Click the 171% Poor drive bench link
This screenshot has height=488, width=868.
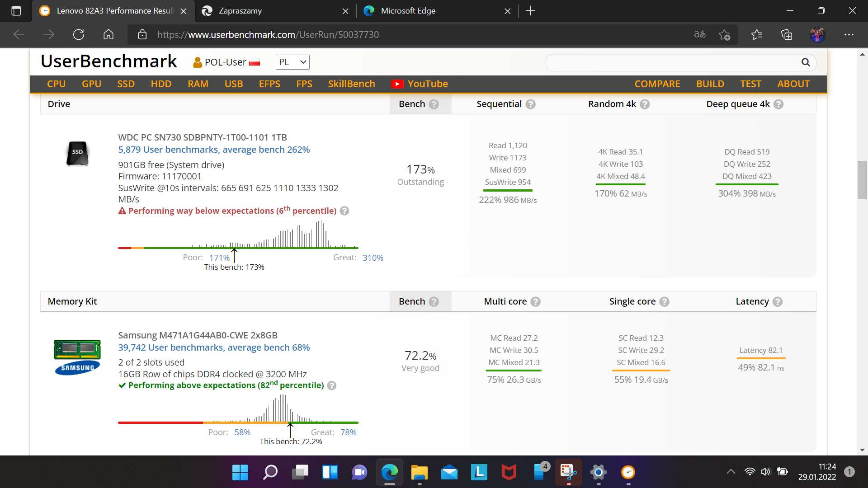[x=219, y=258]
